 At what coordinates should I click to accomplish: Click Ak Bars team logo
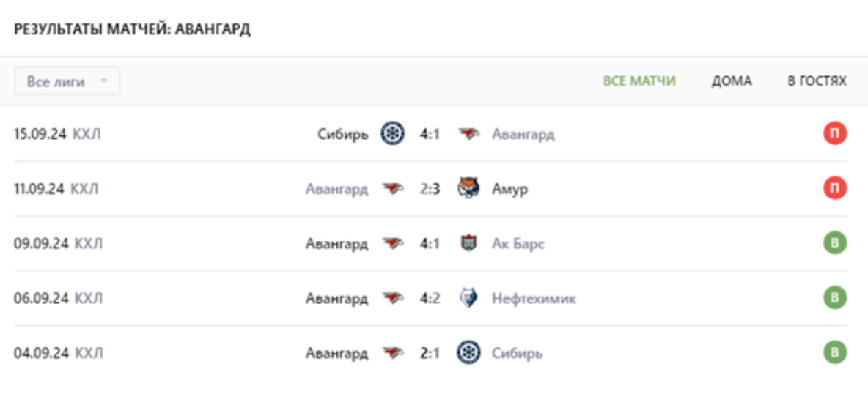(469, 244)
